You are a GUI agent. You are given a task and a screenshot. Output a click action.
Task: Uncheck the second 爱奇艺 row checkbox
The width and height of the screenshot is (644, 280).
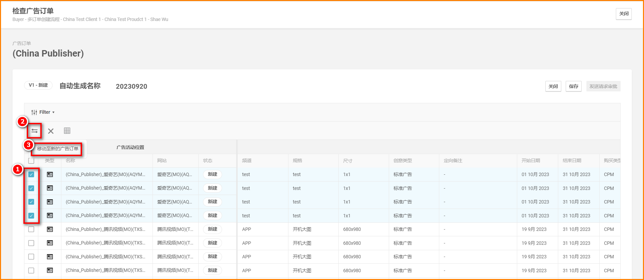coord(31,188)
